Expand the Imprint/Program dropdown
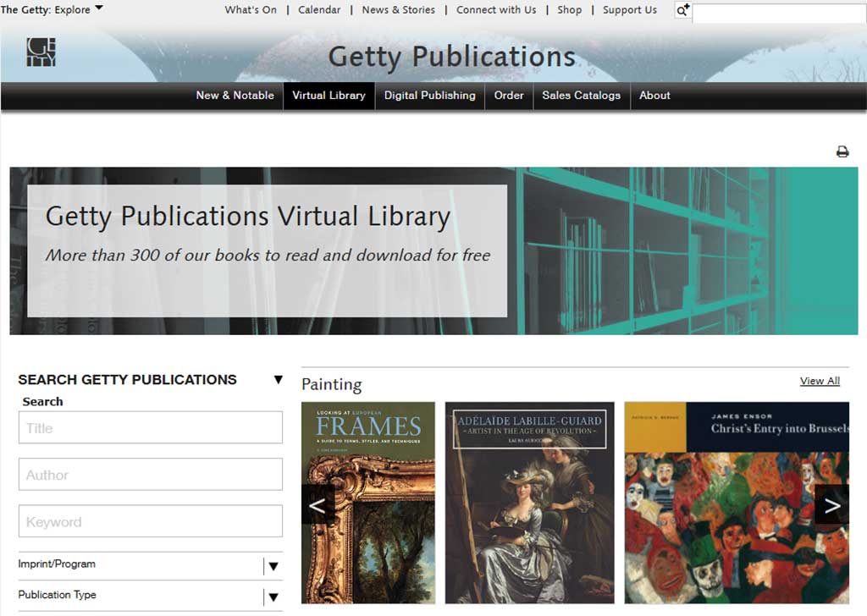Image resolution: width=867 pixels, height=616 pixels. 274,565
